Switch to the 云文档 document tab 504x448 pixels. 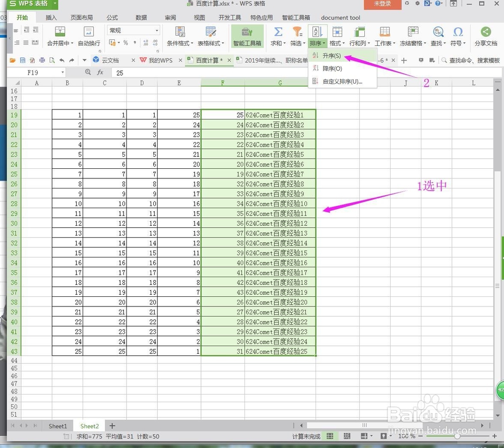coord(110,60)
